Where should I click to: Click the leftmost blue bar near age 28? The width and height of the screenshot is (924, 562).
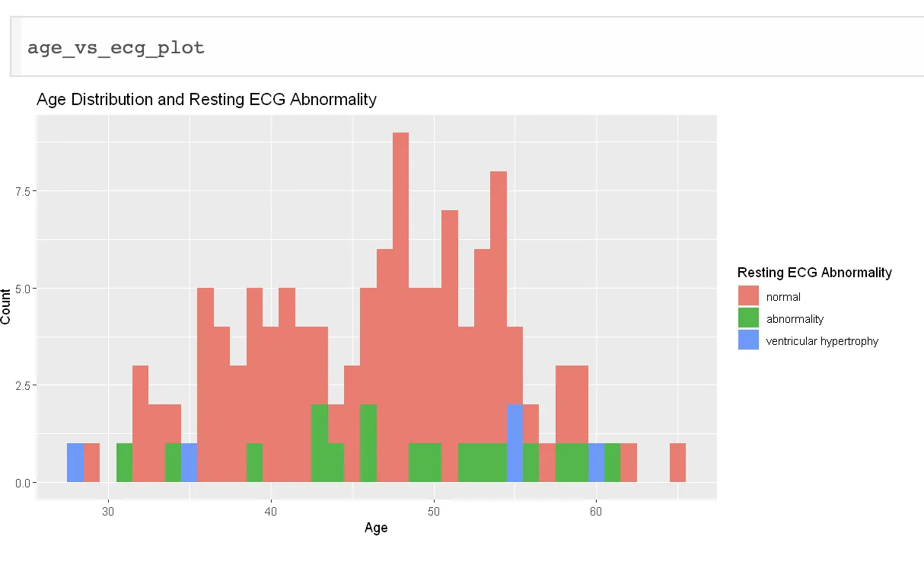tap(75, 463)
